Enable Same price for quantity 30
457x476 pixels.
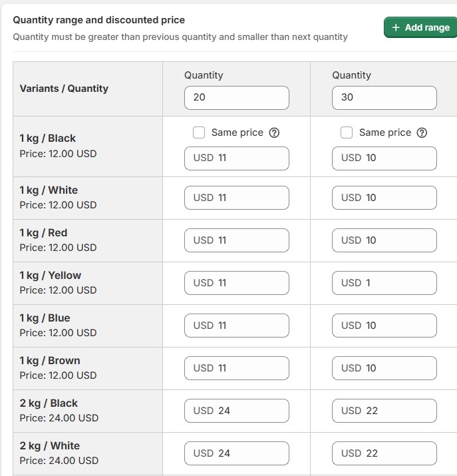tap(347, 132)
